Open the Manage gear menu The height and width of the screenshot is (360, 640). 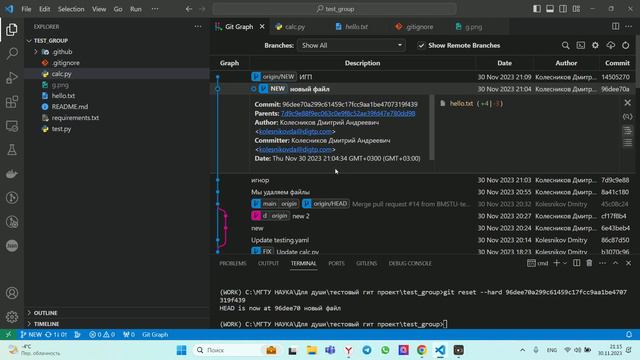pyautogui.click(x=12, y=317)
